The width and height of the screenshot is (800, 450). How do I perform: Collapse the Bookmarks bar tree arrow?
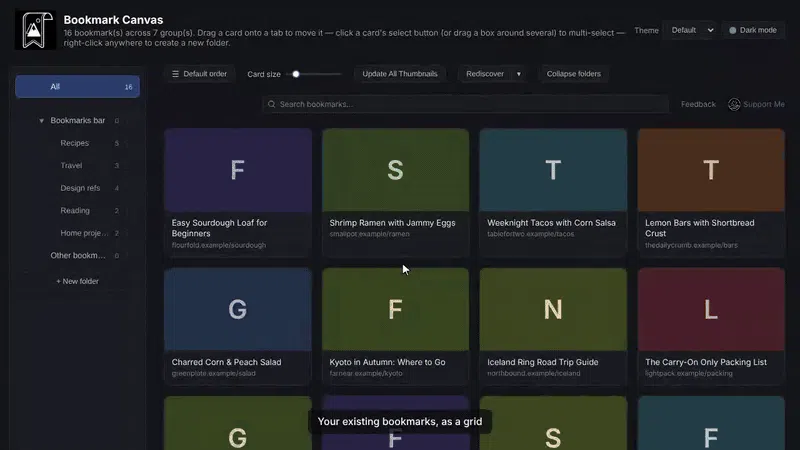click(x=41, y=121)
